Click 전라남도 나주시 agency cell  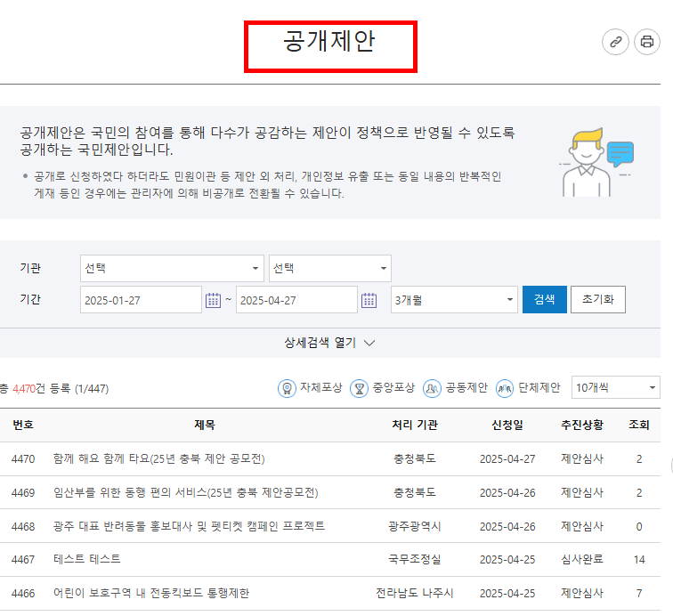coord(415,593)
